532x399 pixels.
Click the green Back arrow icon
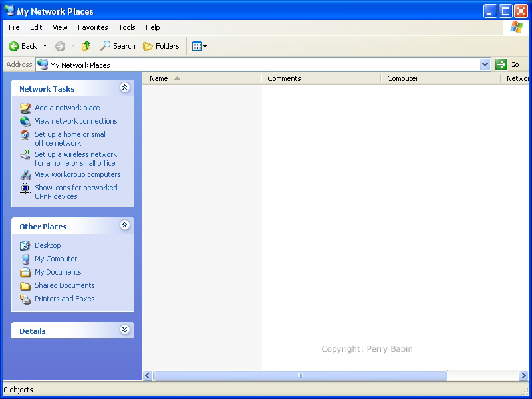[x=13, y=46]
